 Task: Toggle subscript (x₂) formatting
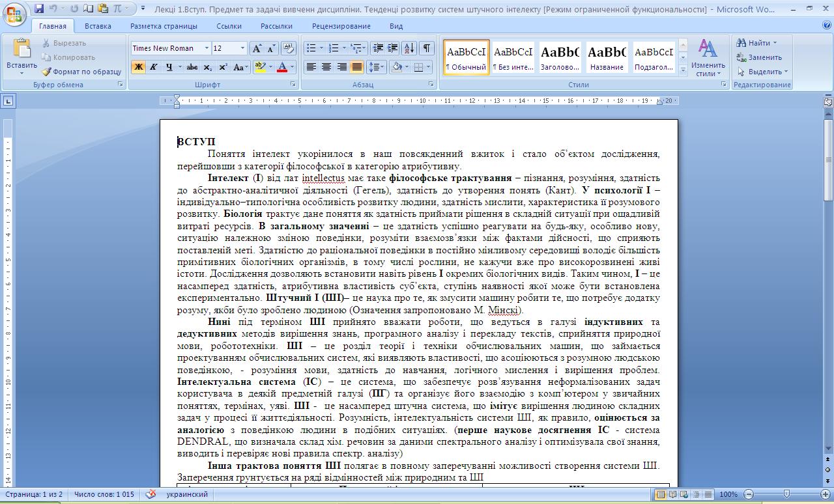click(207, 67)
